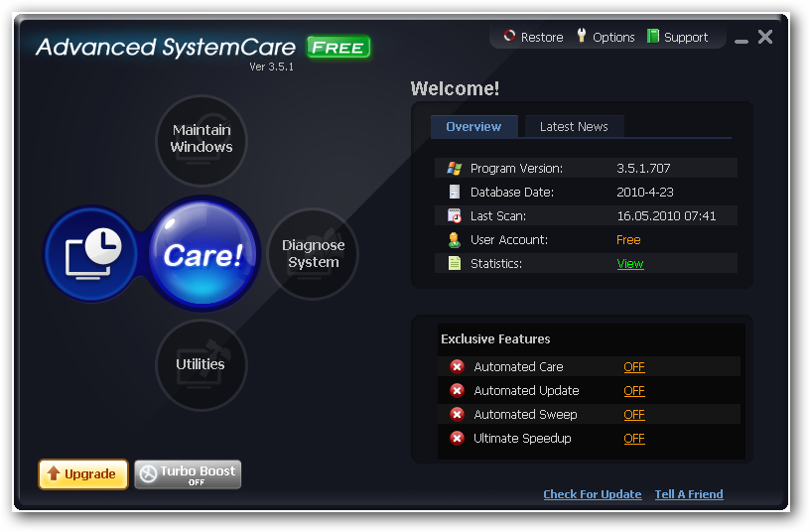
Task: Click the orange Free user account value
Action: click(628, 239)
